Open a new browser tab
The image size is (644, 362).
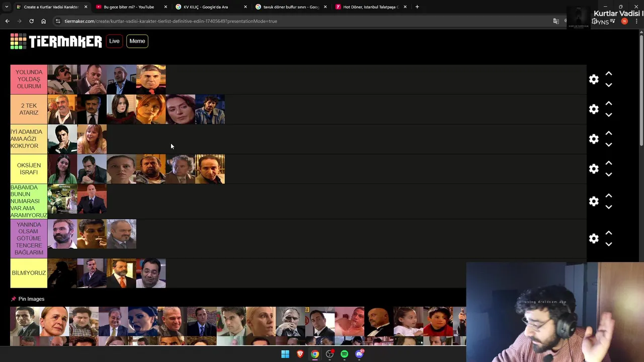(417, 7)
